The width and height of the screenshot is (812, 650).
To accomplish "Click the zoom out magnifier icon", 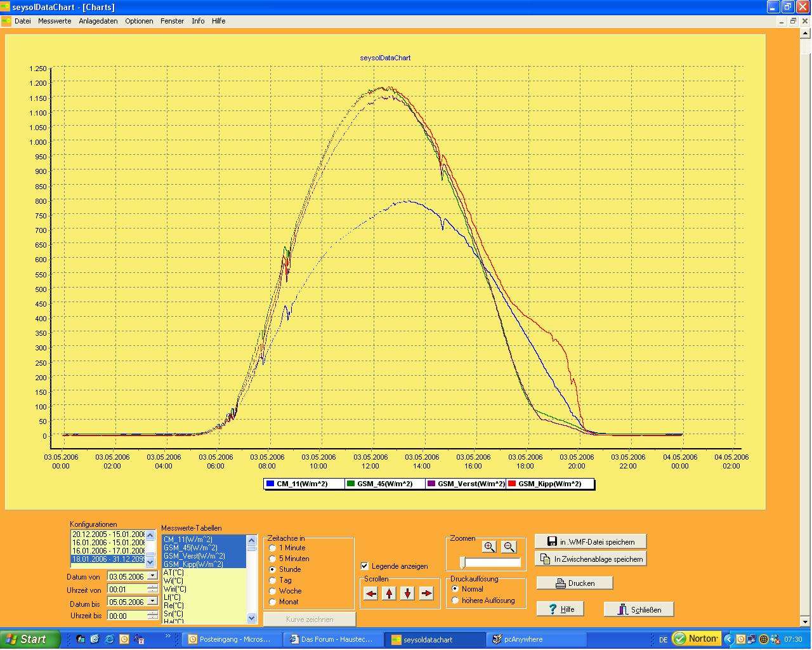I will pyautogui.click(x=508, y=547).
